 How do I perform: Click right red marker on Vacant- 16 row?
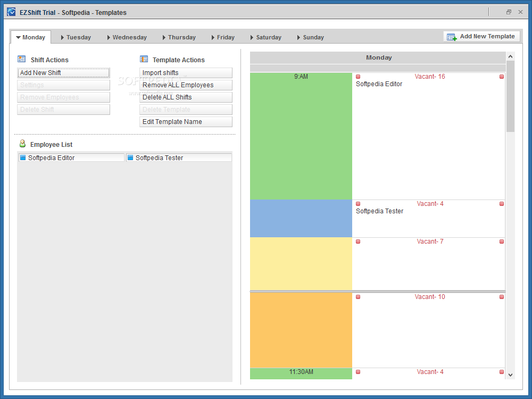coord(502,77)
